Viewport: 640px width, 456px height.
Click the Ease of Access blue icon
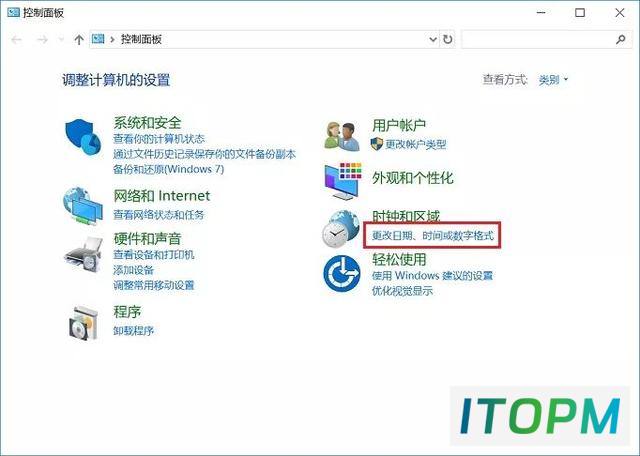(x=342, y=274)
